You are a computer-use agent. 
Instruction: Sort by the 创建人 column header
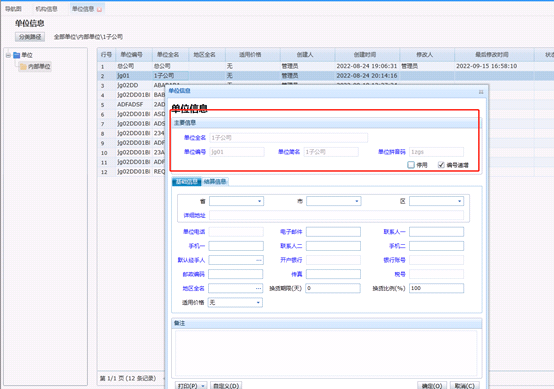point(307,55)
